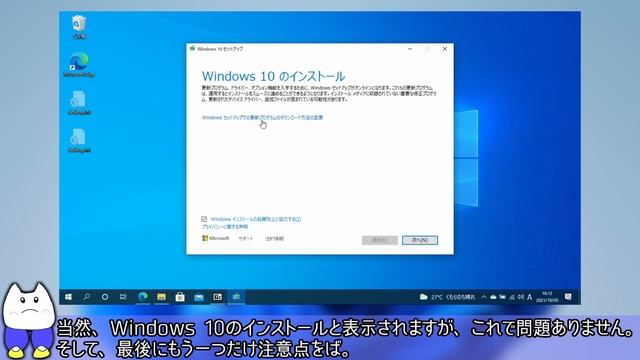Select the third desktop file icon

point(79,103)
